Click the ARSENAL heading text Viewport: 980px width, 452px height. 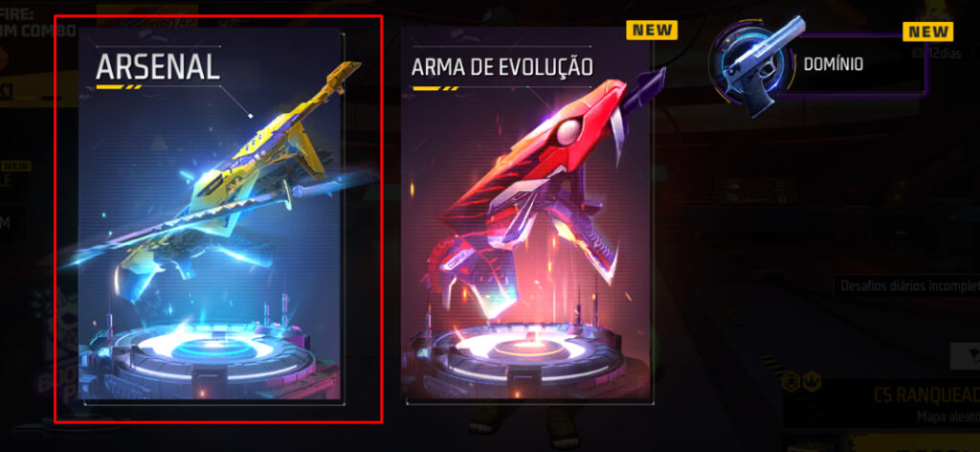[158, 67]
